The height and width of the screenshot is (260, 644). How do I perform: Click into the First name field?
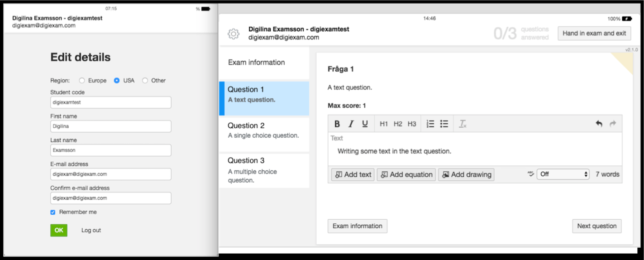[x=111, y=126]
